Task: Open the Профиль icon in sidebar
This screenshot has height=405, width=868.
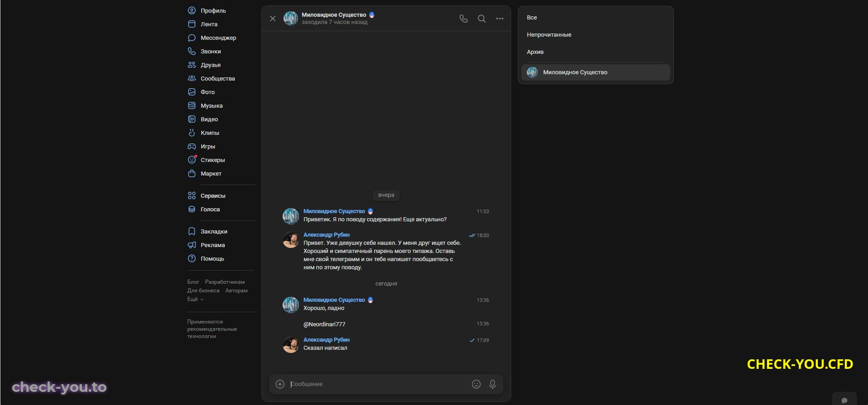Action: [x=192, y=10]
